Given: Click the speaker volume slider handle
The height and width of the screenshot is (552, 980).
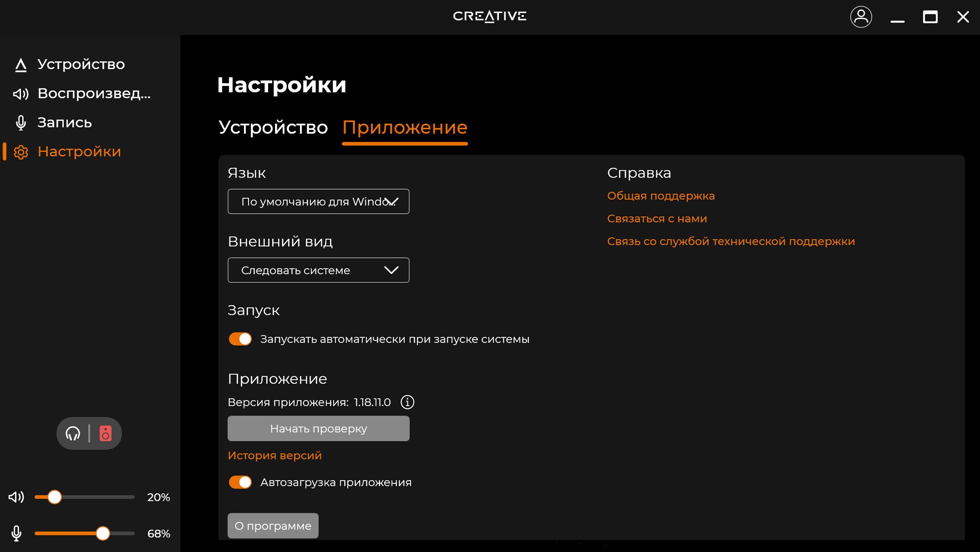Looking at the screenshot, I should [x=55, y=497].
